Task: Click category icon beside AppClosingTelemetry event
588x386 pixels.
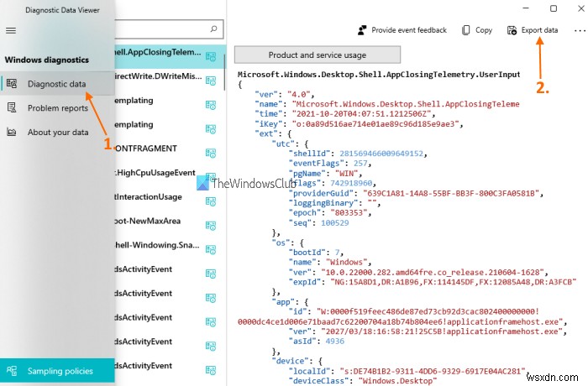Action: pyautogui.click(x=211, y=56)
